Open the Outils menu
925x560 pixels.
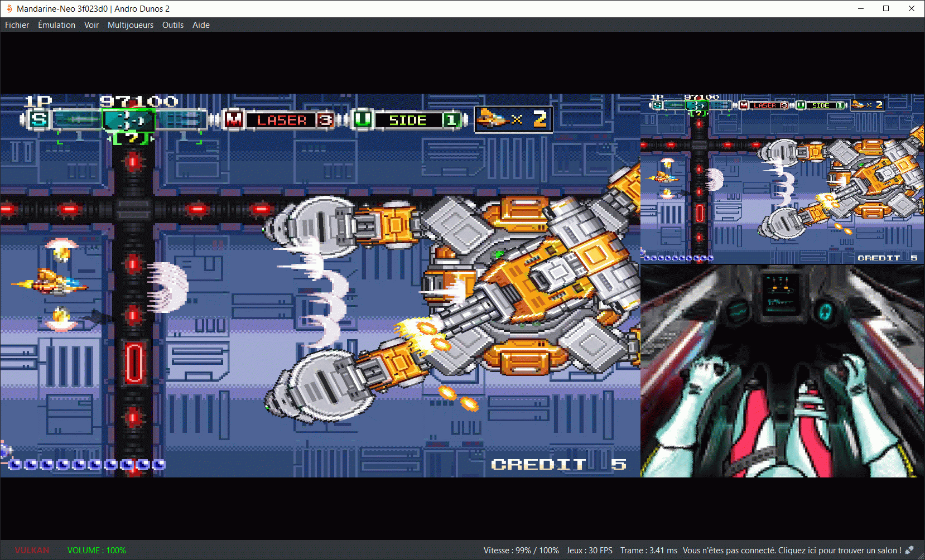tap(173, 25)
